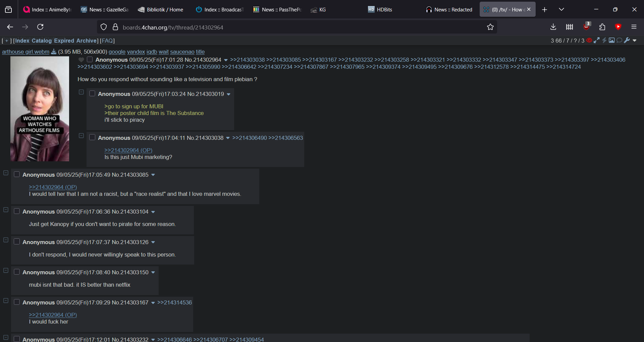Screen dimensions: 644x342
Task: Click the red YouTube shield extension icon
Action: tap(618, 27)
